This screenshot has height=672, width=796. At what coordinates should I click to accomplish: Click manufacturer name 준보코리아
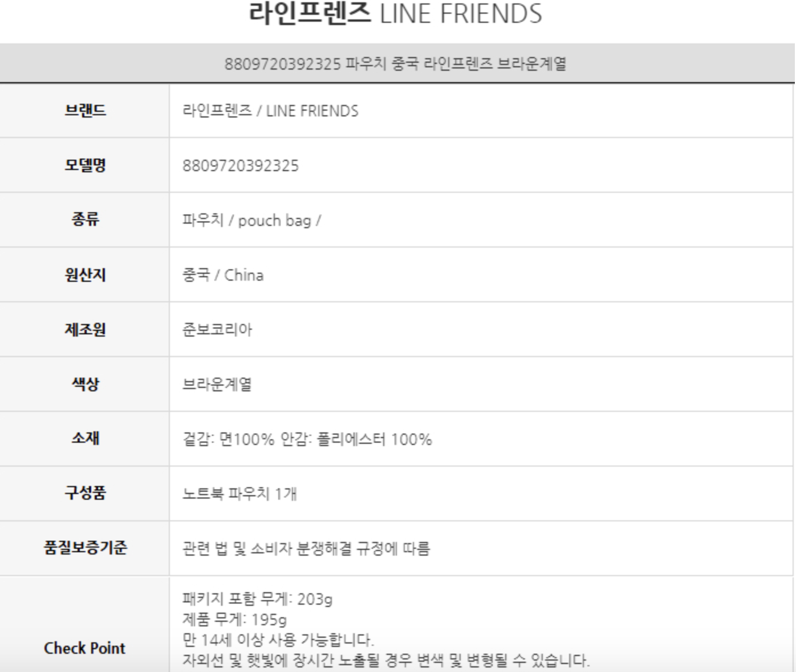217,330
